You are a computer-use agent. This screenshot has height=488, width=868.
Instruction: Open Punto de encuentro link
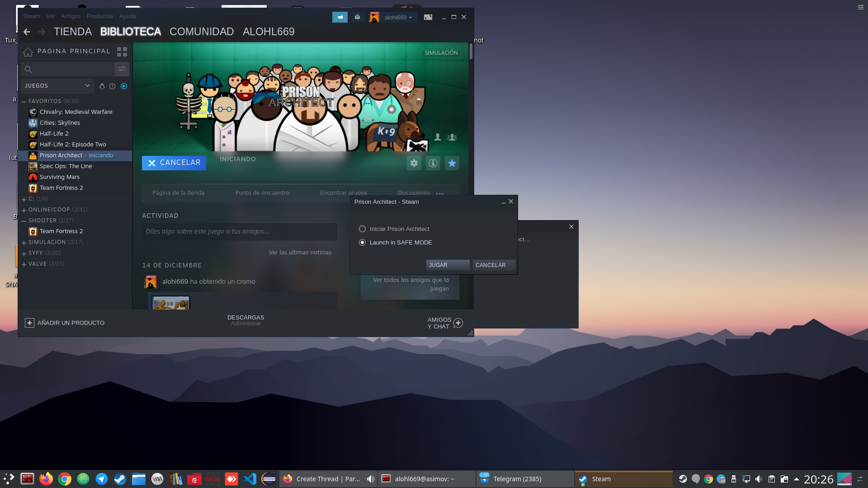262,193
